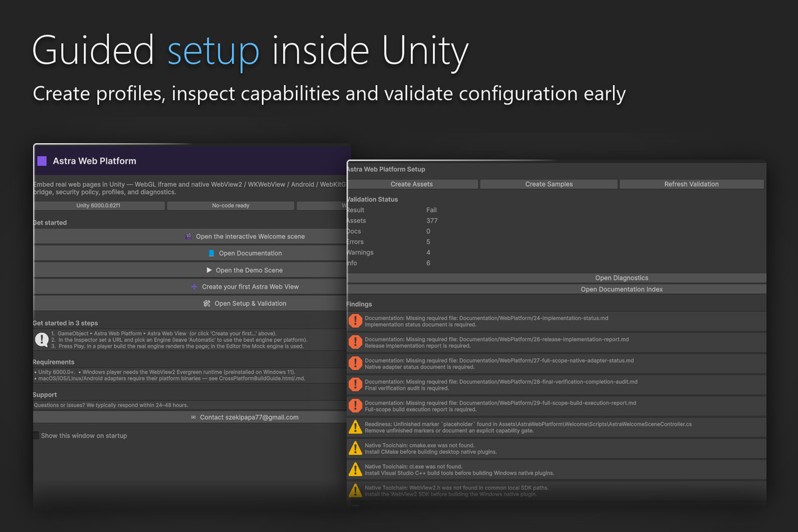Click the Info count 6

point(428,263)
